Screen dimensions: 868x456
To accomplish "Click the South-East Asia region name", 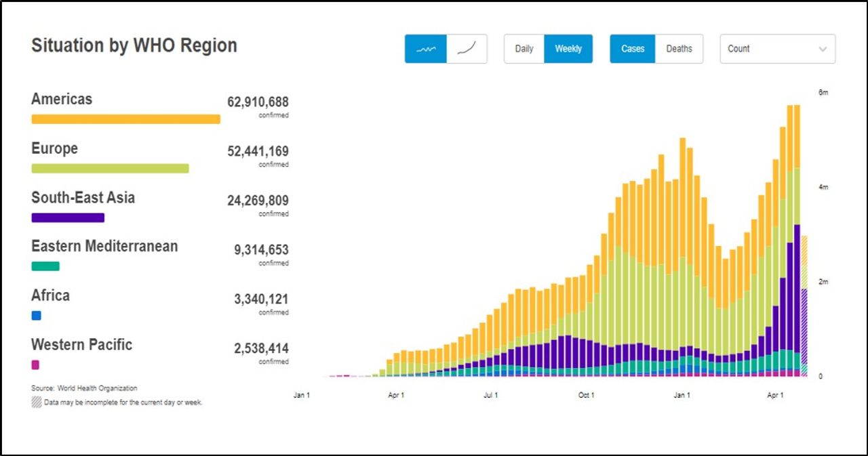I will point(83,198).
